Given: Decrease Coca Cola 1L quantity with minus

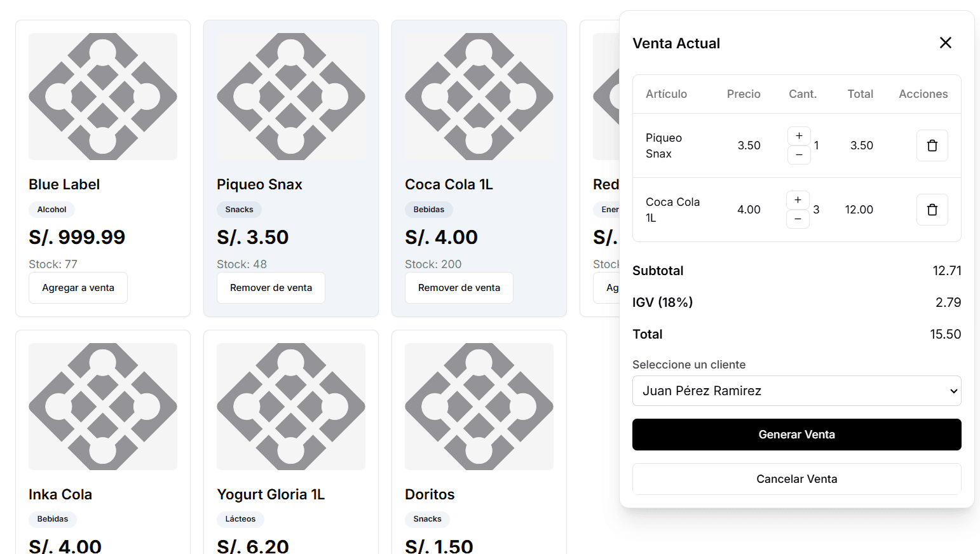Looking at the screenshot, I should click(798, 219).
